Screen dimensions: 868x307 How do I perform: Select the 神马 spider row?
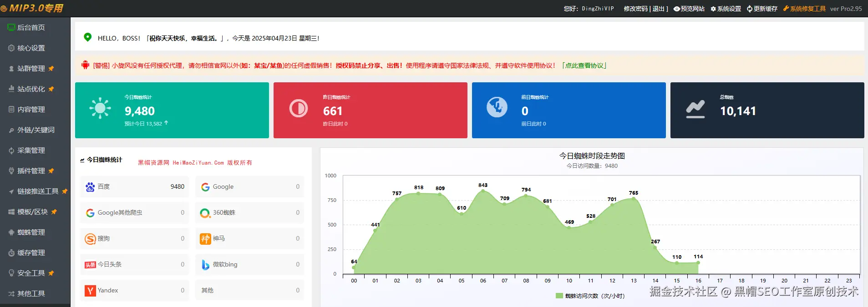click(250, 238)
